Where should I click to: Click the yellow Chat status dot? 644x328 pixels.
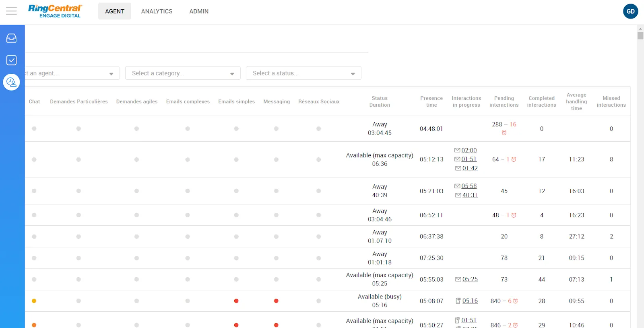(x=34, y=301)
